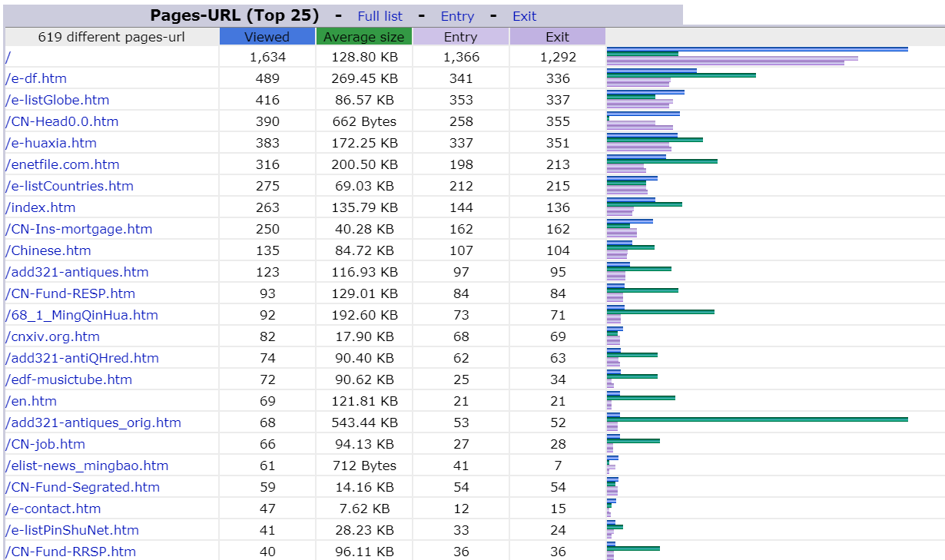Open the /add321-antiques.htm link
The height and width of the screenshot is (560, 945).
77,272
